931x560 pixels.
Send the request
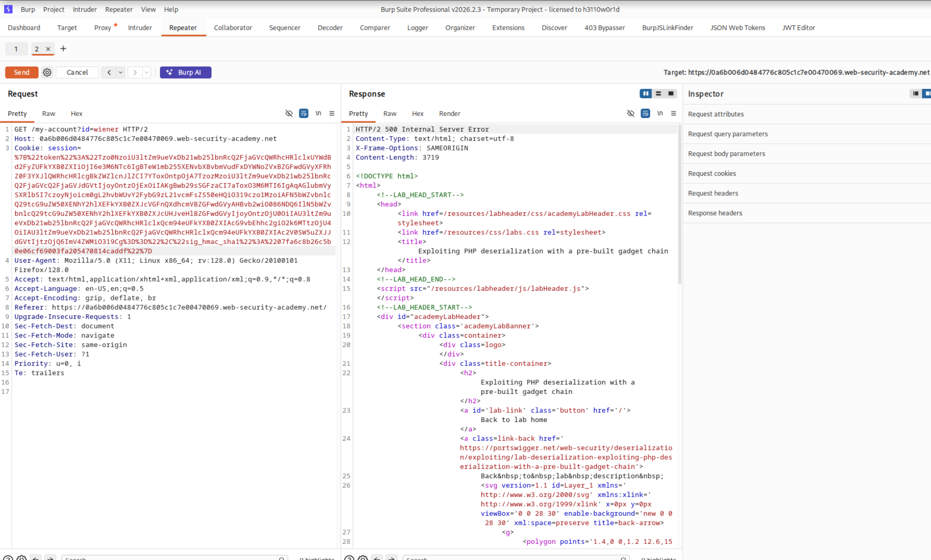[21, 72]
